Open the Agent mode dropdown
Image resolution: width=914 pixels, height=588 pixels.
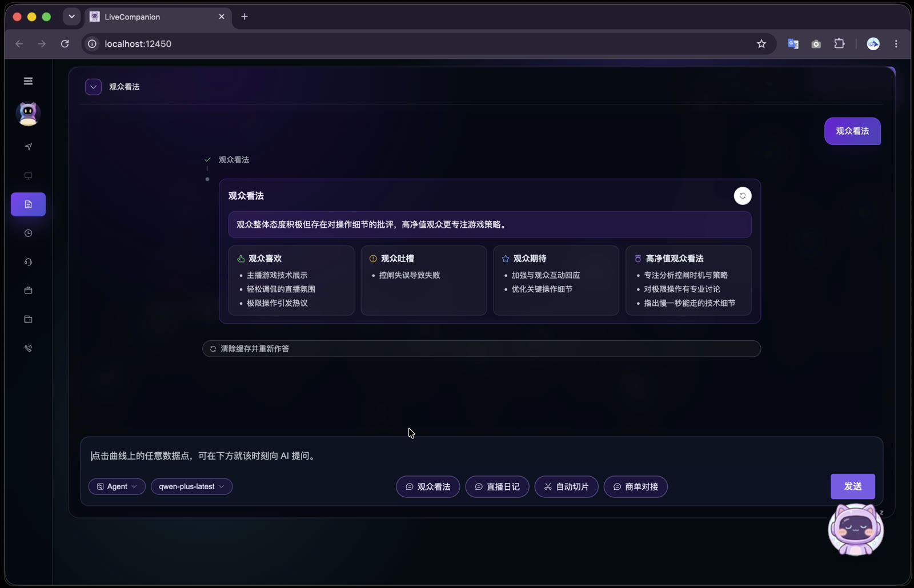117,486
